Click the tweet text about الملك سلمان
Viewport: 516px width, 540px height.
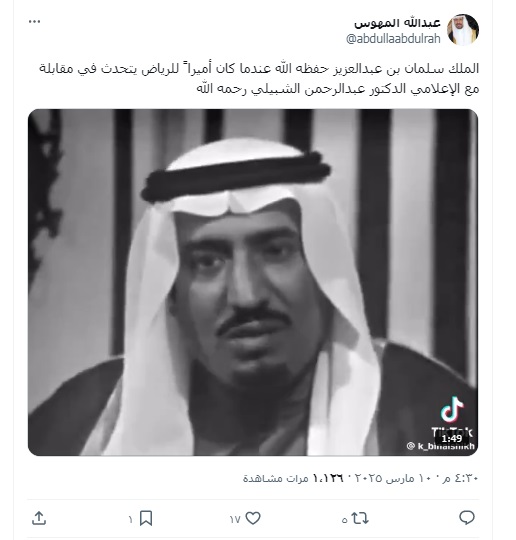click(x=259, y=79)
